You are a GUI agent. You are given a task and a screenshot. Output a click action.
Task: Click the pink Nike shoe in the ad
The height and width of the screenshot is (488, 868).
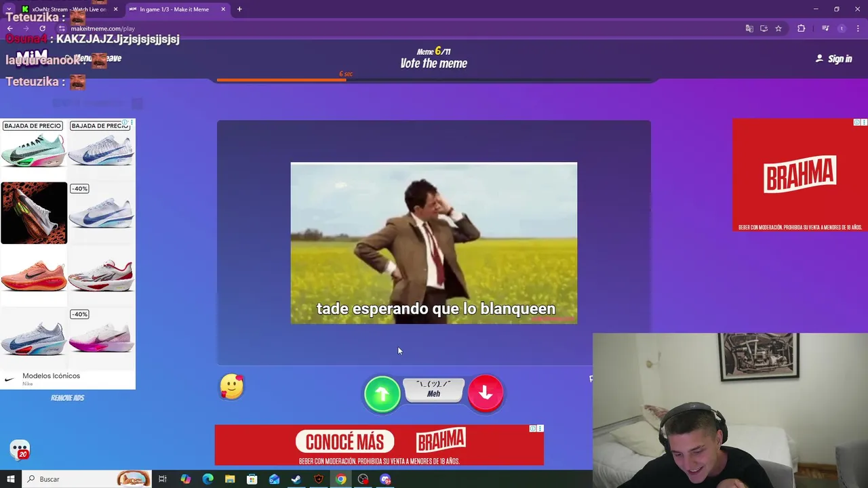click(x=102, y=337)
